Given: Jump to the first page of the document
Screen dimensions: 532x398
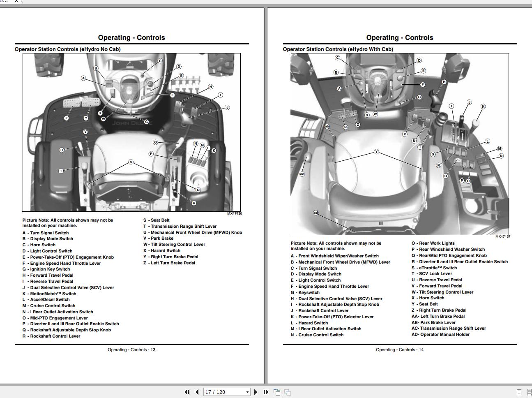Looking at the screenshot, I should pos(187,392).
